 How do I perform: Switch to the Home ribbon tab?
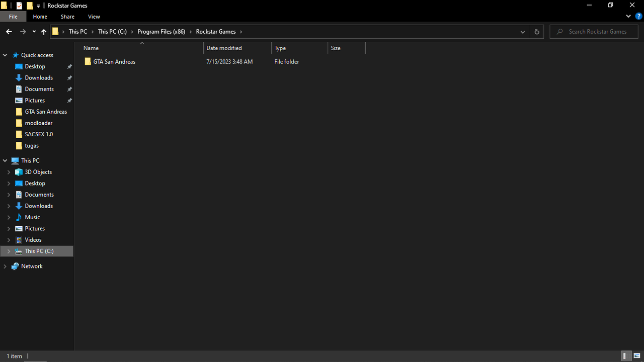click(x=40, y=17)
